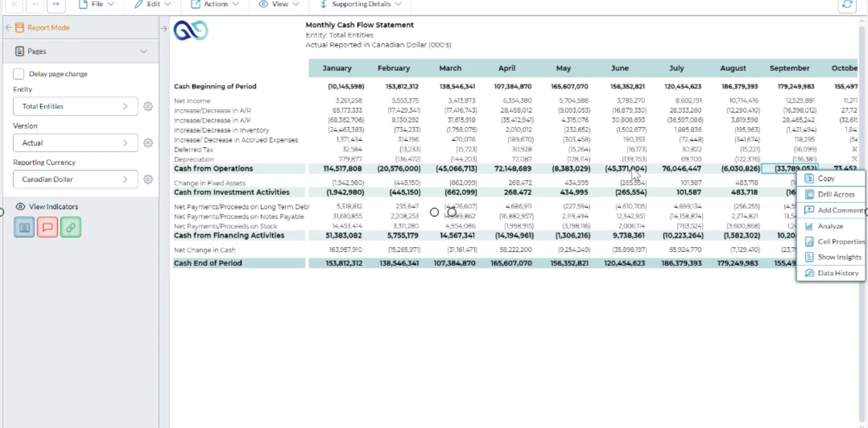Click the Cash End of Period row label
Viewport: 868px width, 428px height.
pos(208,264)
